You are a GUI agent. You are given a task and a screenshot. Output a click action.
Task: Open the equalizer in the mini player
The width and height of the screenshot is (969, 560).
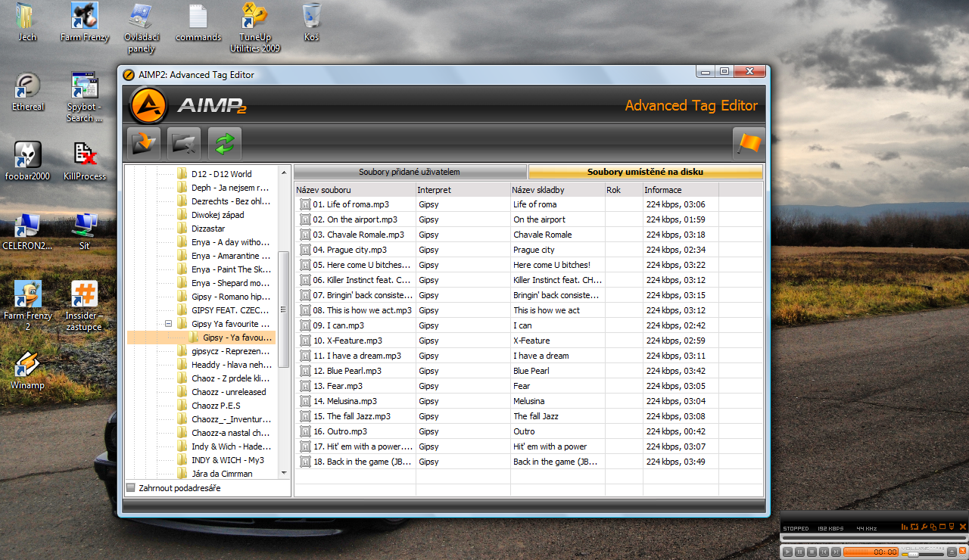tap(905, 527)
